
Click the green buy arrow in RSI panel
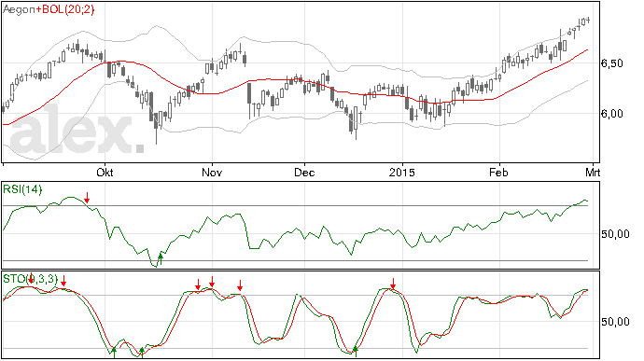click(x=161, y=259)
